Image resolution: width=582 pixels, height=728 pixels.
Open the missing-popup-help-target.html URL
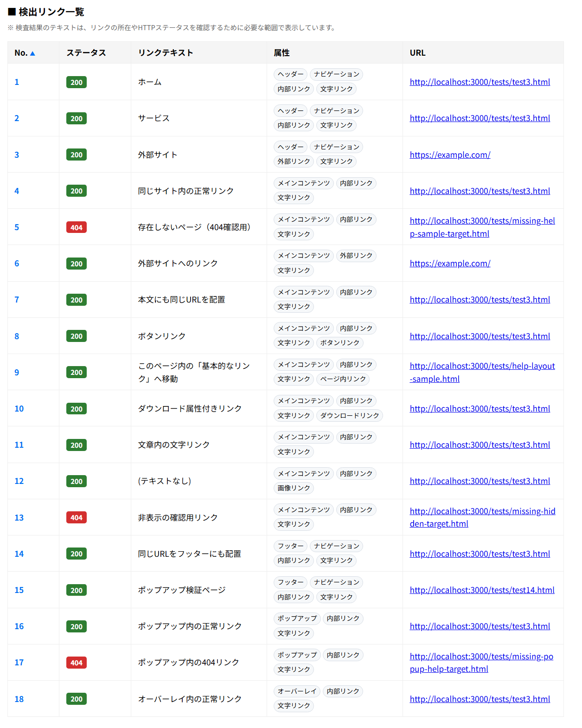[481, 663]
